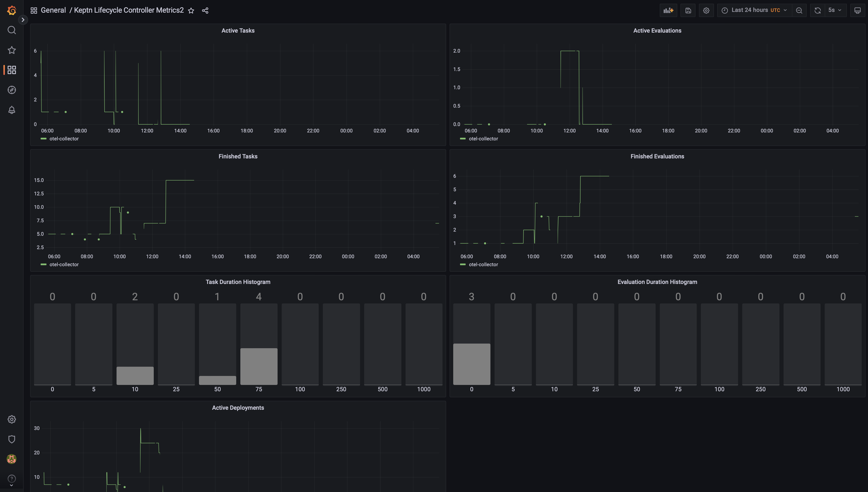
Task: Click otel-collector green color swatch in Finished Tasks
Action: tap(43, 264)
